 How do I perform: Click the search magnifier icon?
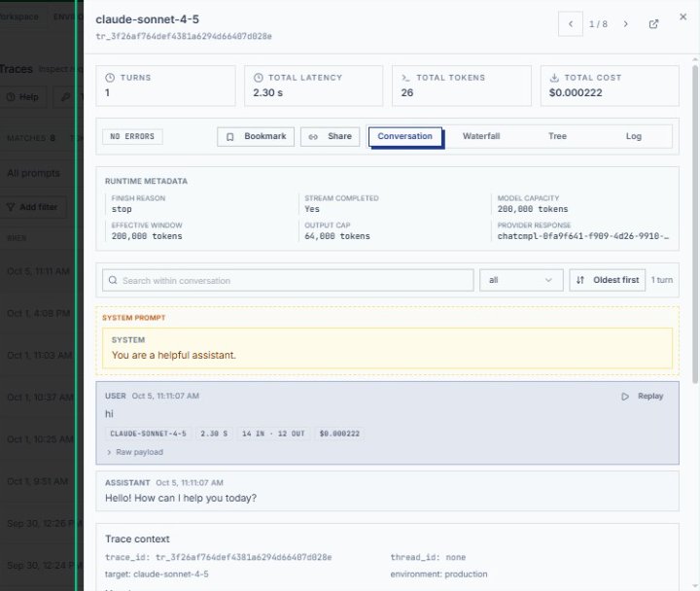click(x=113, y=280)
